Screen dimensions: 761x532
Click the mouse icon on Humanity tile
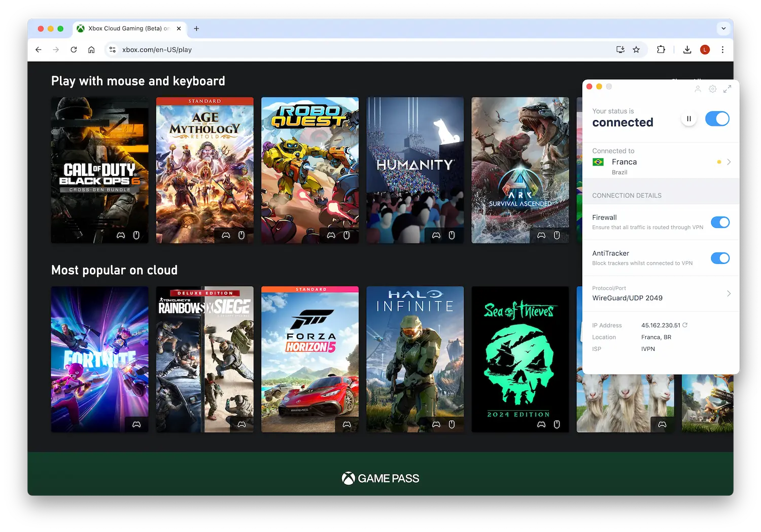coord(451,235)
